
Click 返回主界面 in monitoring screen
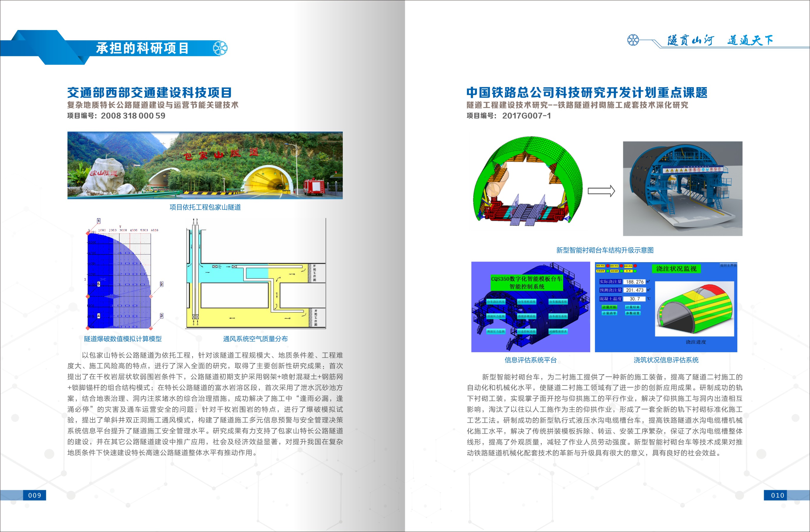pos(728,265)
